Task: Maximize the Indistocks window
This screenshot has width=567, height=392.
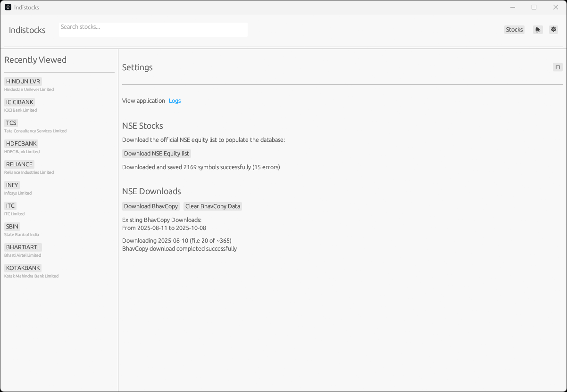Action: pos(534,7)
